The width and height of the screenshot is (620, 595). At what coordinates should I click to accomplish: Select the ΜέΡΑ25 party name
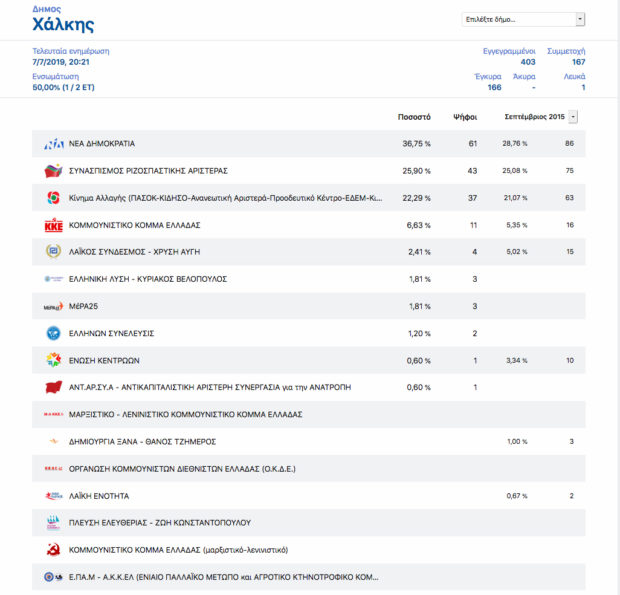pyautogui.click(x=83, y=306)
